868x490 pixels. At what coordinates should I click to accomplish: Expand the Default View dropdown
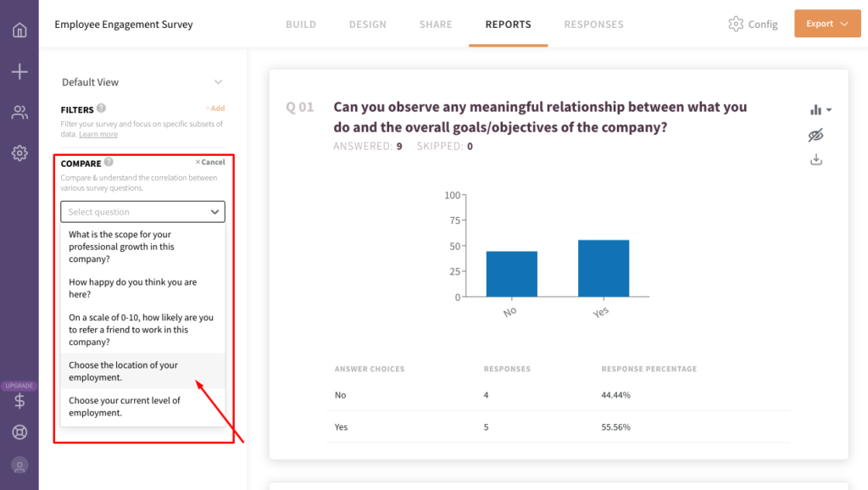(219, 82)
